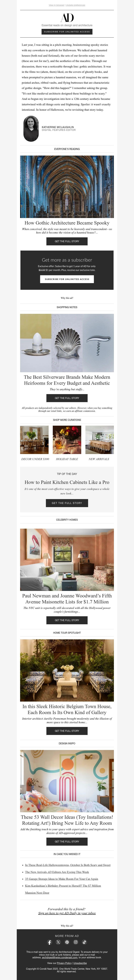Open New Arrivals curation thumbnail
The width and height of the screenshot is (134, 980).
pos(99,440)
